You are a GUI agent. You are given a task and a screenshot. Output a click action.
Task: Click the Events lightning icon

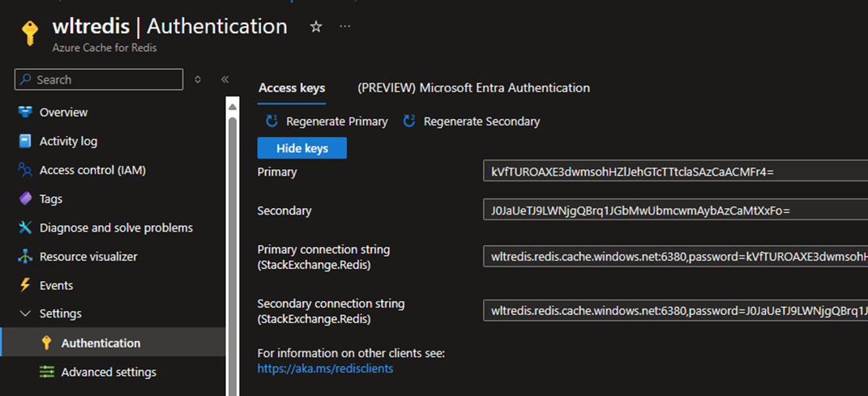(25, 285)
